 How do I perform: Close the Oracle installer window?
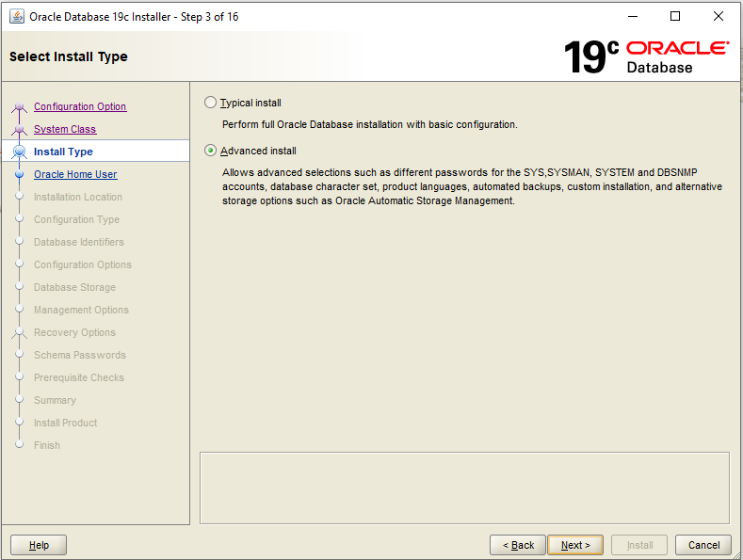point(719,16)
